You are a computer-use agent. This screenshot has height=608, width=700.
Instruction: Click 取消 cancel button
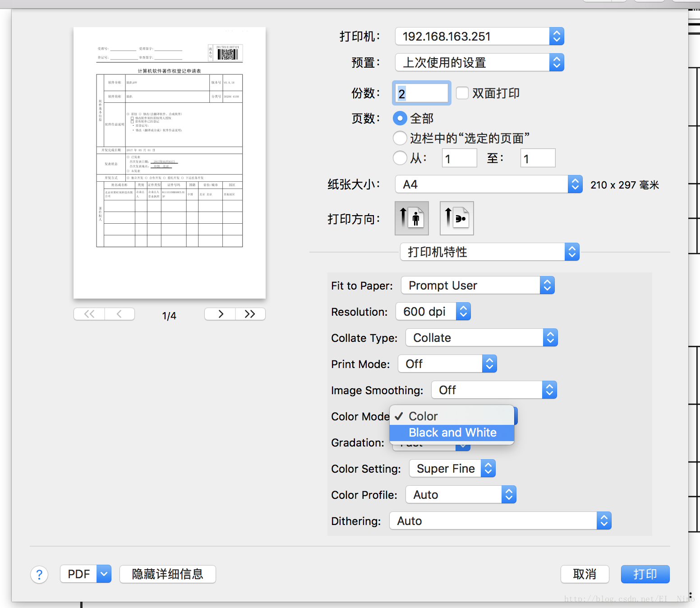pyautogui.click(x=585, y=574)
